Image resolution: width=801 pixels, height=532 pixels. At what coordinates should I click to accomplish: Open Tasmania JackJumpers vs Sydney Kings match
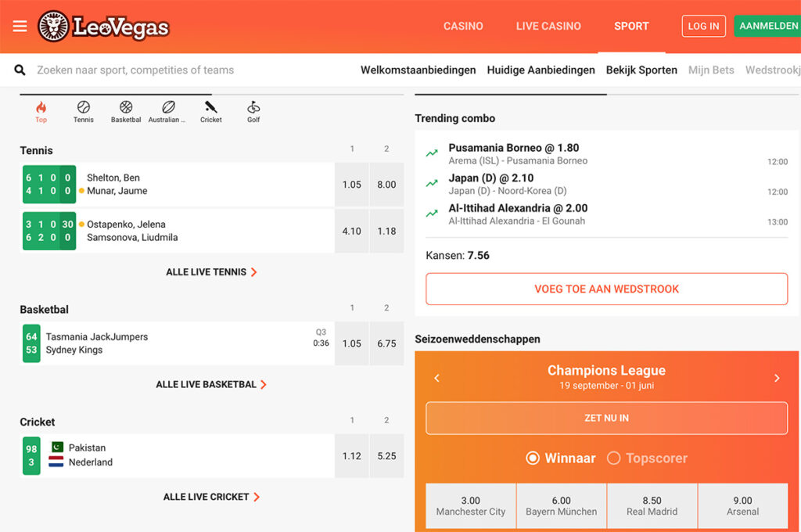177,343
